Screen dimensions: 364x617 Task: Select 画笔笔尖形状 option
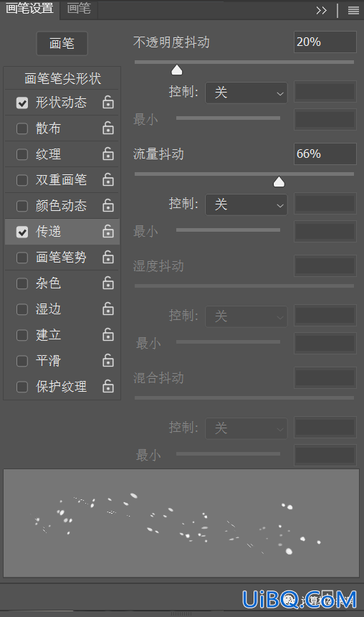[x=62, y=78]
